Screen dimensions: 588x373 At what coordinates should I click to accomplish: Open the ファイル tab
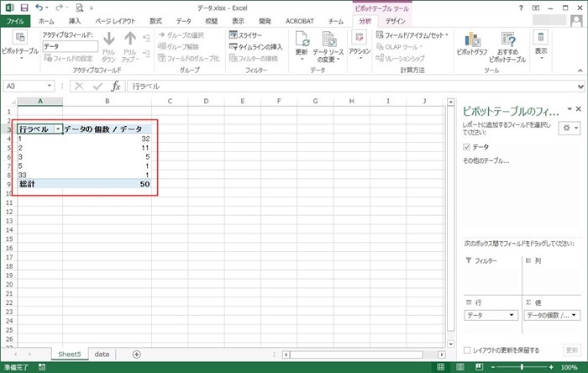tap(15, 21)
